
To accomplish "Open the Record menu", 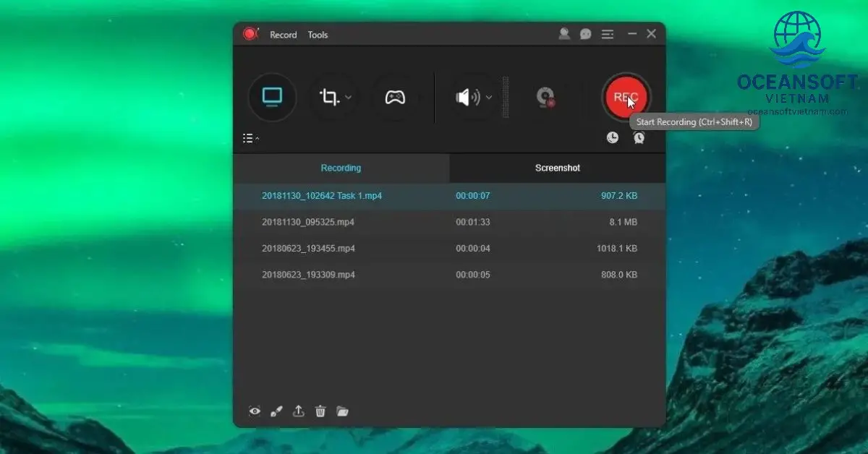I will pyautogui.click(x=283, y=35).
